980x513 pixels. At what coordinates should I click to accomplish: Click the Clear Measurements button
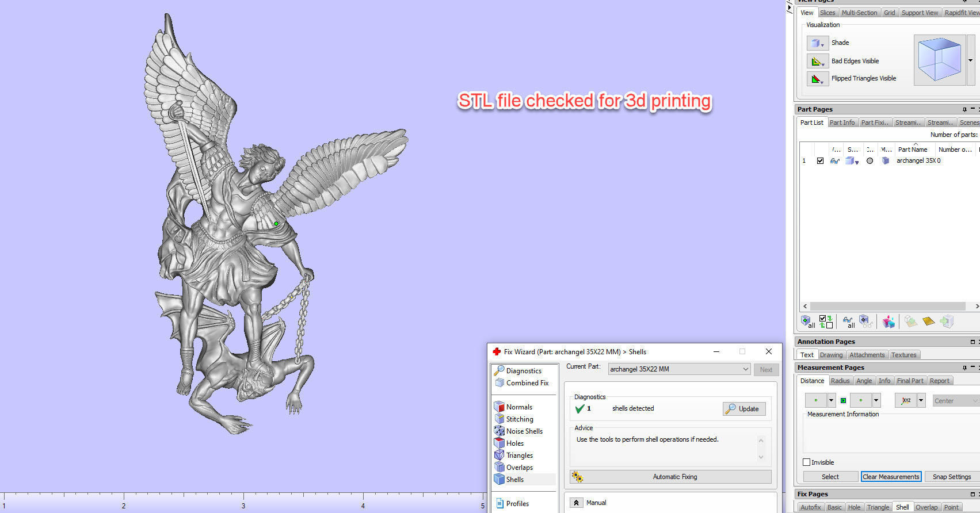(x=891, y=477)
